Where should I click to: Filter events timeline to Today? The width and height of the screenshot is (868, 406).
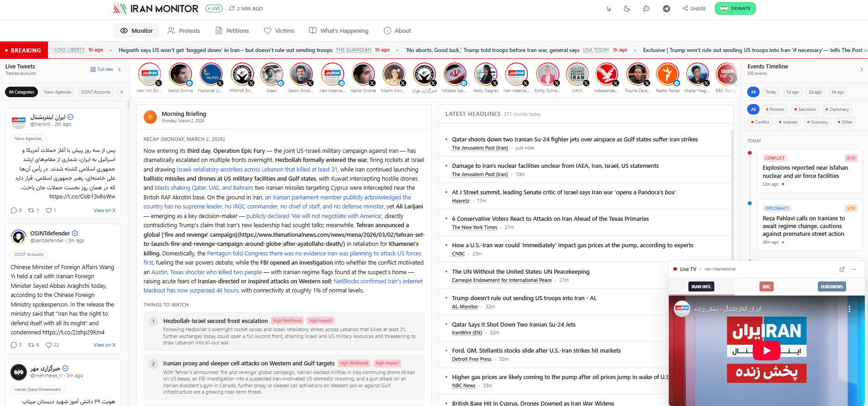770,92
